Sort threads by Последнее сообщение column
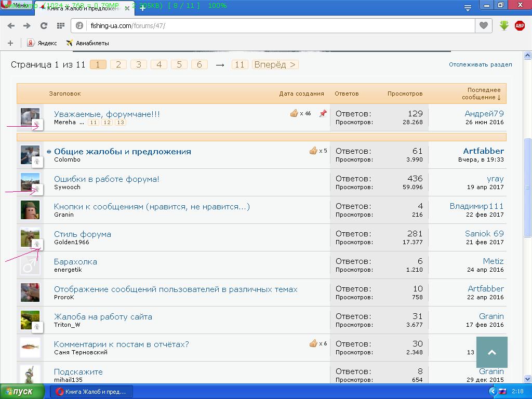 click(483, 94)
